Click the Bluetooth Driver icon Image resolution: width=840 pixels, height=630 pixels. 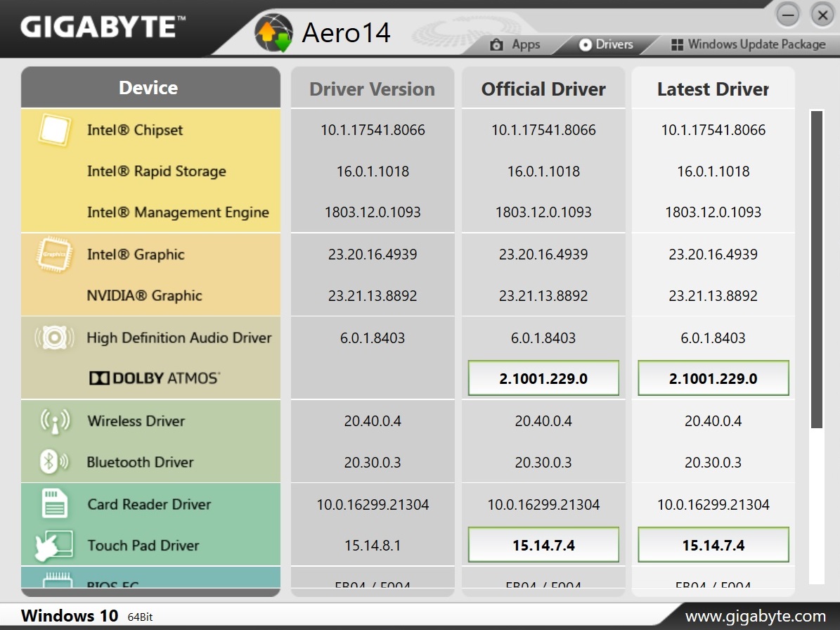55,462
